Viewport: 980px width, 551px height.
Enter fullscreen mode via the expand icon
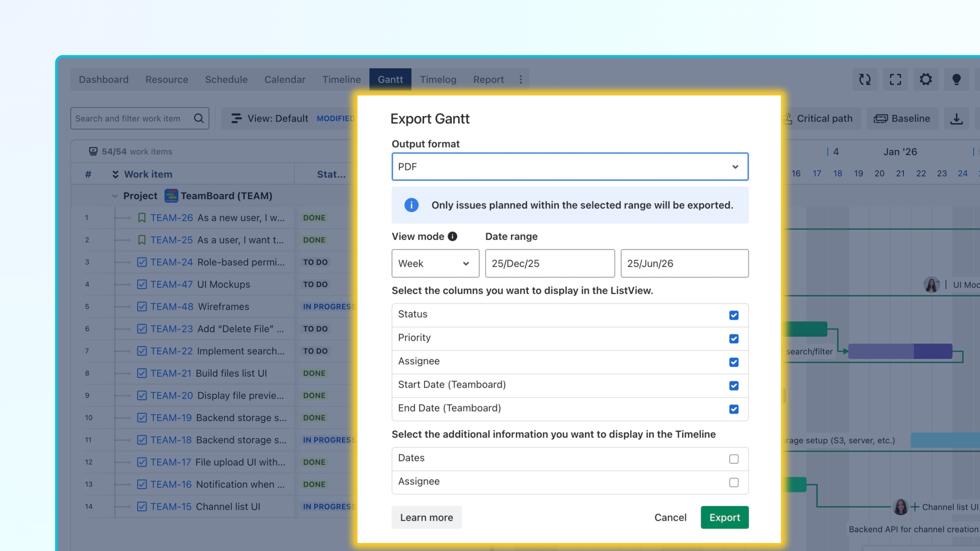(895, 80)
